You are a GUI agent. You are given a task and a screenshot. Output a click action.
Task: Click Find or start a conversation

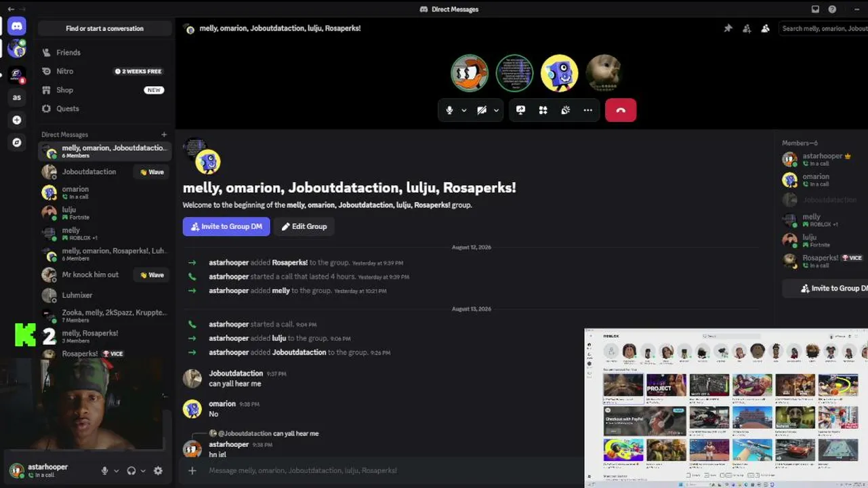click(105, 28)
